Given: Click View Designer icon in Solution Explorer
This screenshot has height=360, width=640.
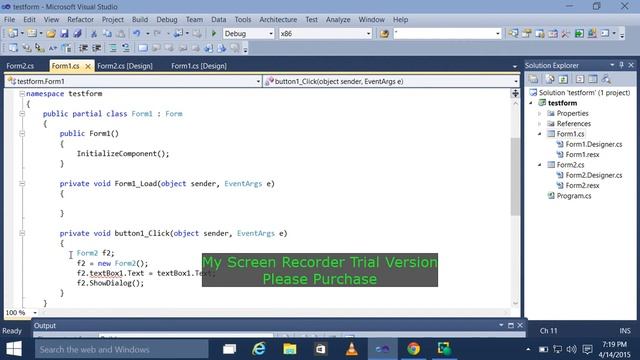Looking at the screenshot, I should (593, 79).
